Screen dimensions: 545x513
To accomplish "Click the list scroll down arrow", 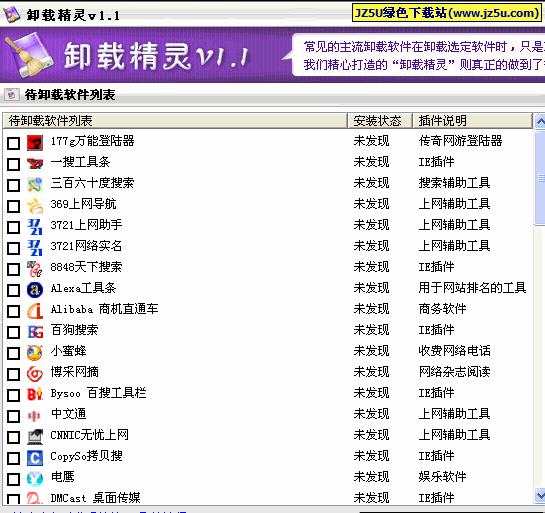I will click(540, 495).
